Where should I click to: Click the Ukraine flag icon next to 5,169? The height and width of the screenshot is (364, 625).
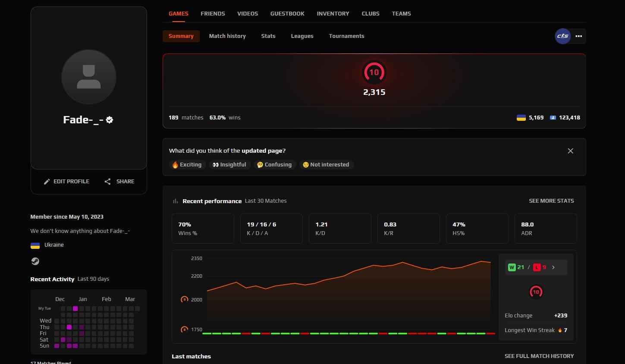click(x=521, y=117)
